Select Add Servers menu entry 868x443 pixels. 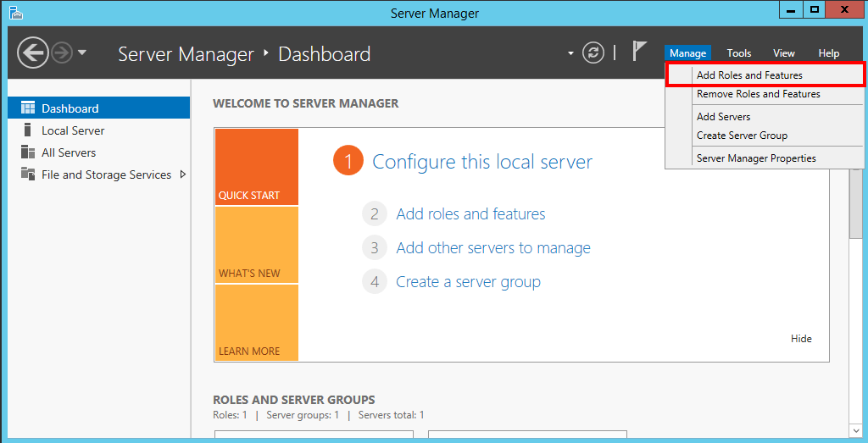[765, 117]
